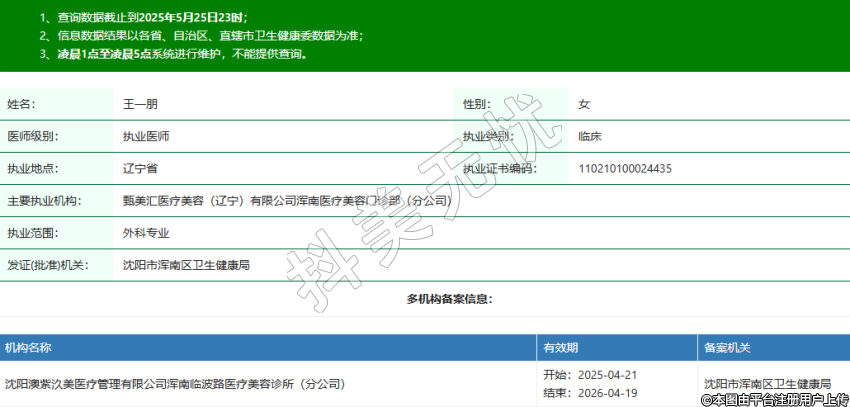Select the 医师级别 value 执业医师

[x=146, y=136]
